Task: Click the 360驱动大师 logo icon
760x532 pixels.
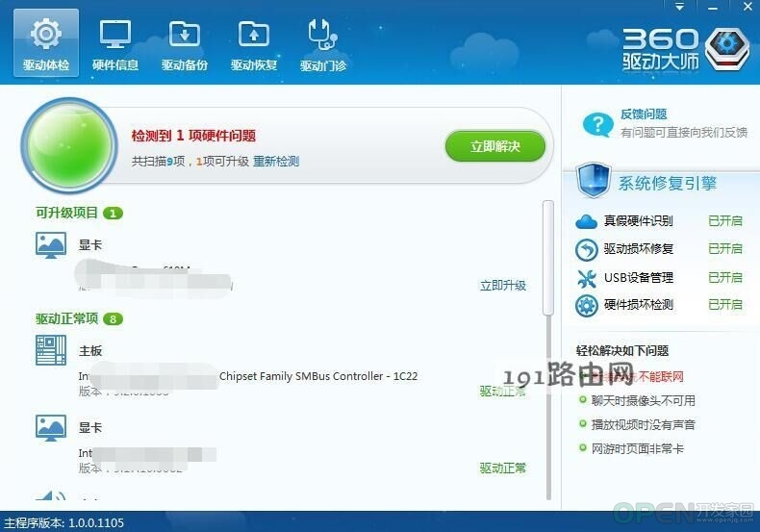Action: [x=726, y=48]
